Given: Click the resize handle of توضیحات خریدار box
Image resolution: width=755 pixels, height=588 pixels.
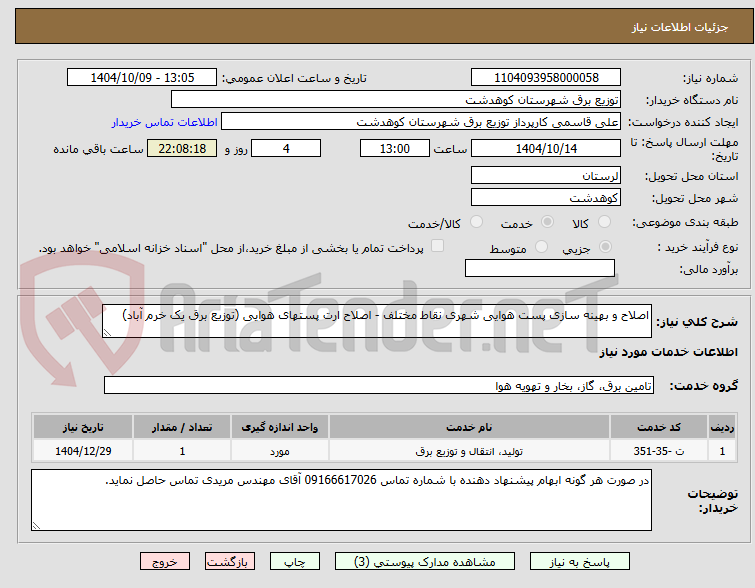Looking at the screenshot, I should [36, 526].
